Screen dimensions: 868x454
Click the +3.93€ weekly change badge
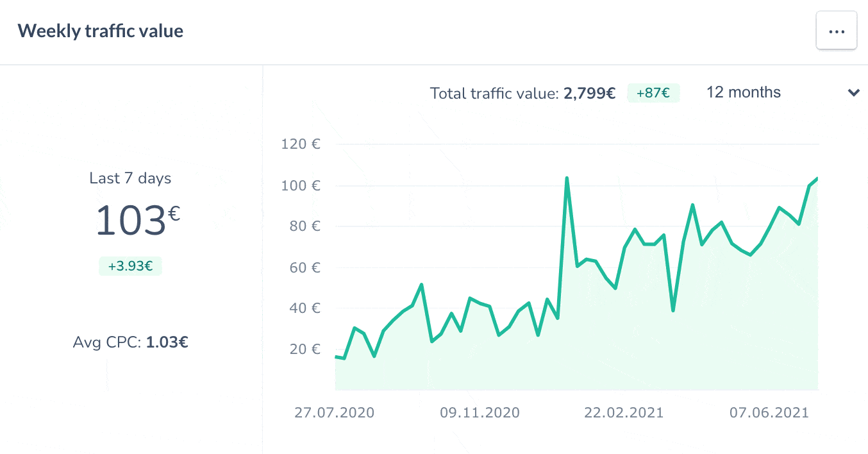(x=130, y=265)
